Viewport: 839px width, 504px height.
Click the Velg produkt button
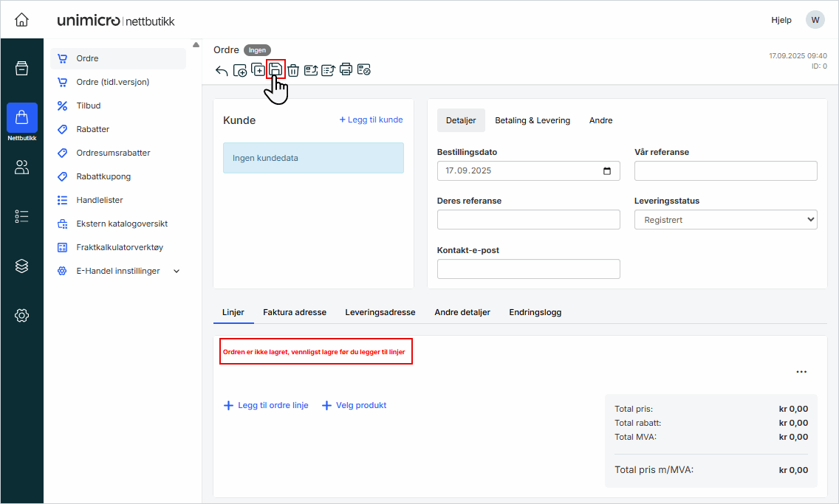[x=355, y=405]
